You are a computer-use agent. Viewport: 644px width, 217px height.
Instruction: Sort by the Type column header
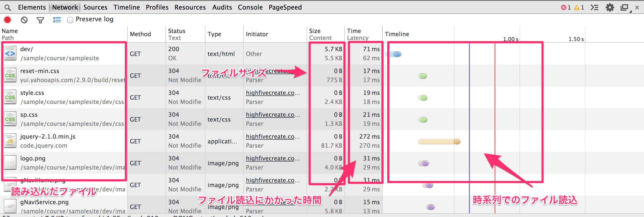(224, 34)
